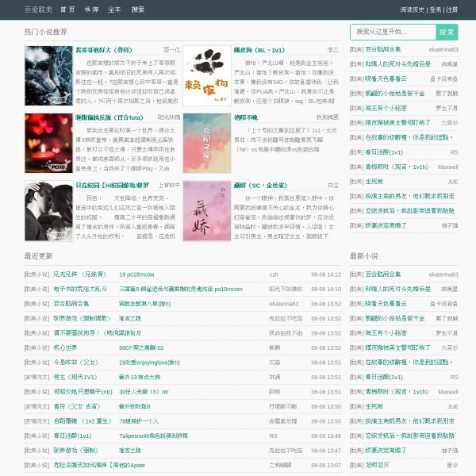This screenshot has height=476, width=476.
Task: Focus the 搜索从这里开始 search input
Action: [393, 32]
